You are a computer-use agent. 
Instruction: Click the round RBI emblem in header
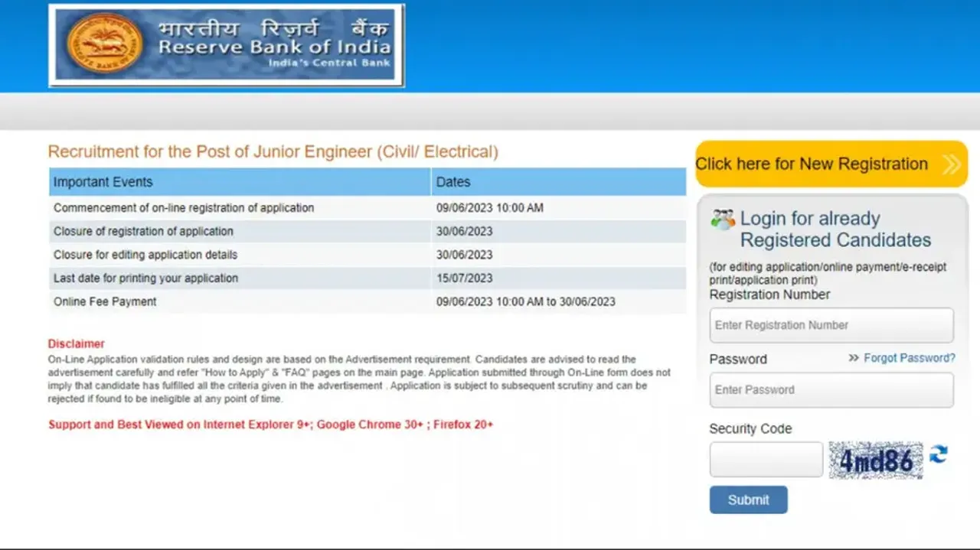(x=104, y=44)
